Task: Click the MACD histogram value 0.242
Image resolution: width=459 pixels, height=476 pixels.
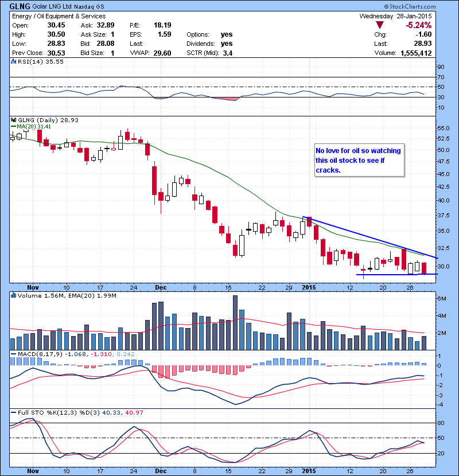Action: (126, 354)
